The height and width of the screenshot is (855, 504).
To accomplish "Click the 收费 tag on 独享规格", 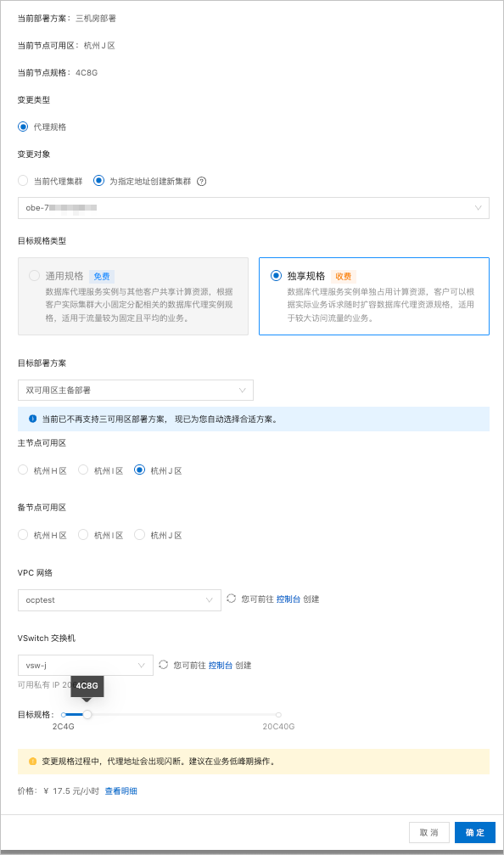I will pos(344,277).
